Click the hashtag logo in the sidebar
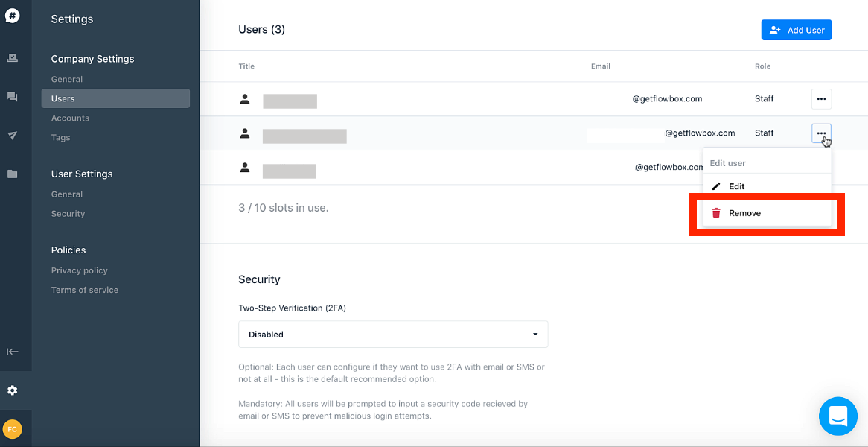The height and width of the screenshot is (447, 868). tap(13, 16)
